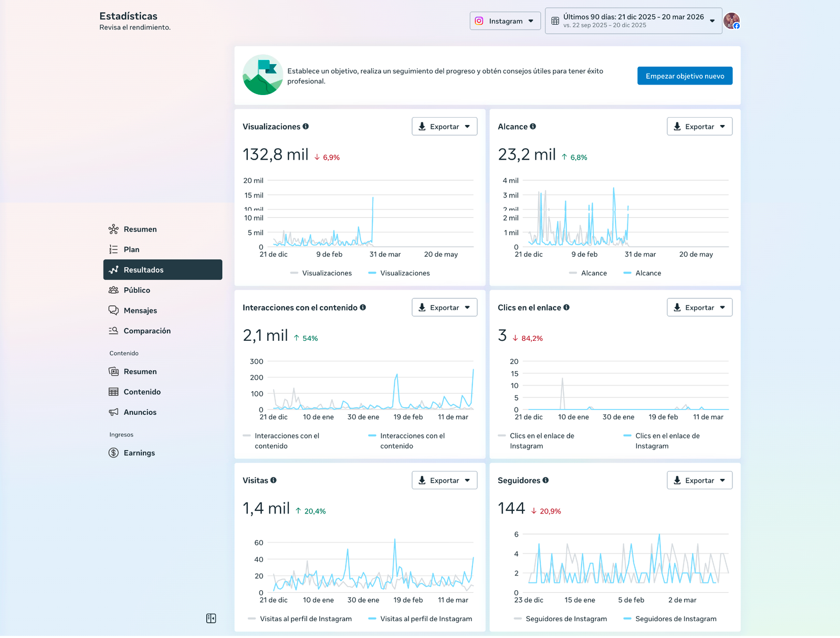
Task: Open the Plan section
Action: [132, 249]
